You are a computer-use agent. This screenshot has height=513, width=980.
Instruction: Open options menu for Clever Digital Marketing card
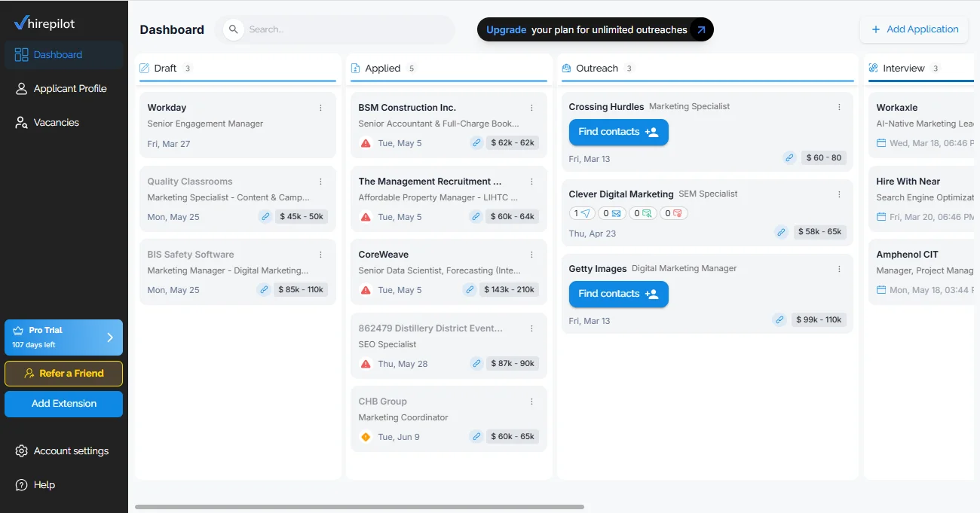pos(839,194)
